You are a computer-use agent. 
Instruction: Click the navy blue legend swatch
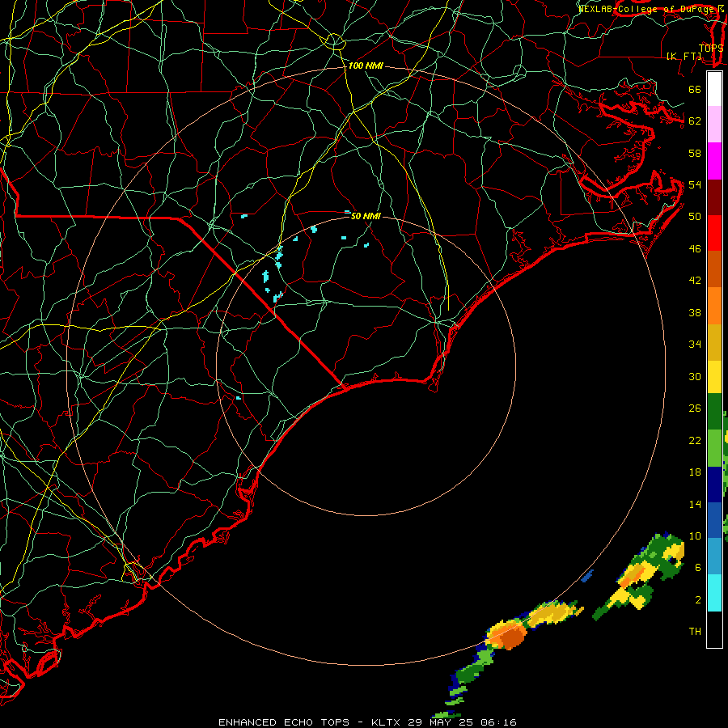(714, 485)
